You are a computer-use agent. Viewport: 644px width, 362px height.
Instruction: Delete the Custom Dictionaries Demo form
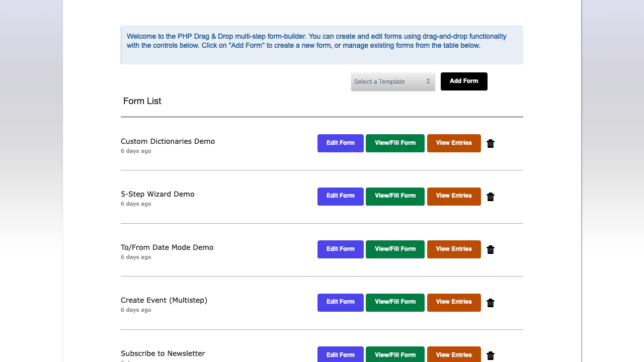[491, 143]
